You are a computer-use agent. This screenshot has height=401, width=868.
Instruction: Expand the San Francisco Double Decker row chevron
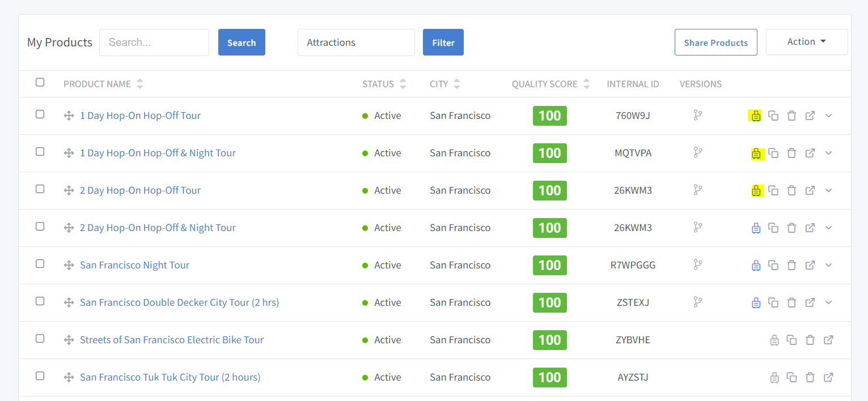tap(828, 302)
